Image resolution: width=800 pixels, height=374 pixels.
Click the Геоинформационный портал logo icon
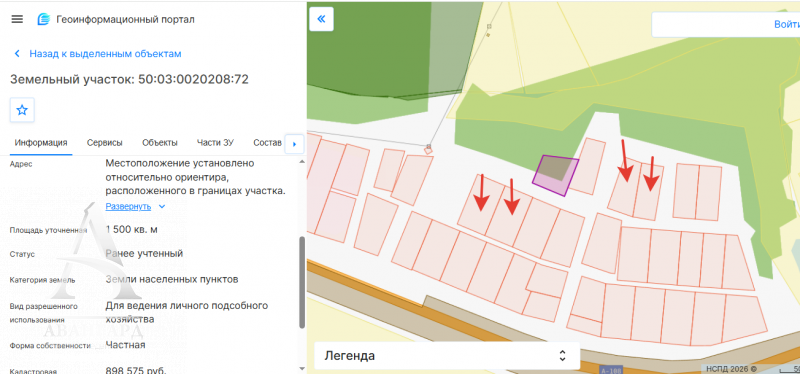point(44,19)
